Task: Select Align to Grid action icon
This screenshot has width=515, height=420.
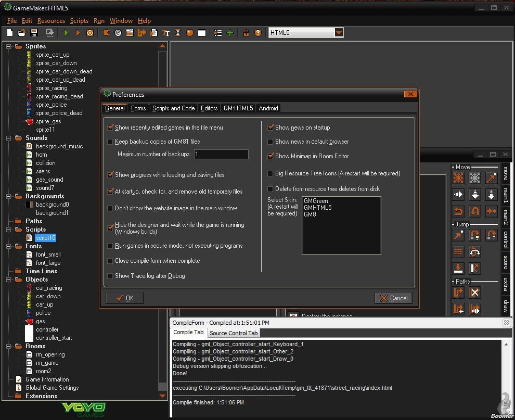Action: pos(458,252)
